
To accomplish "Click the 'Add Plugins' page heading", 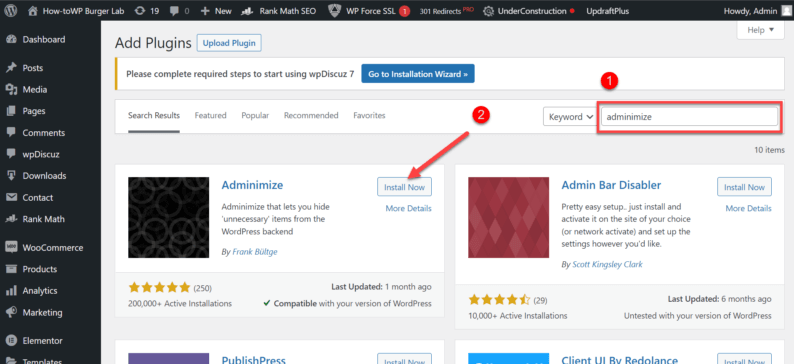I will coord(153,43).
